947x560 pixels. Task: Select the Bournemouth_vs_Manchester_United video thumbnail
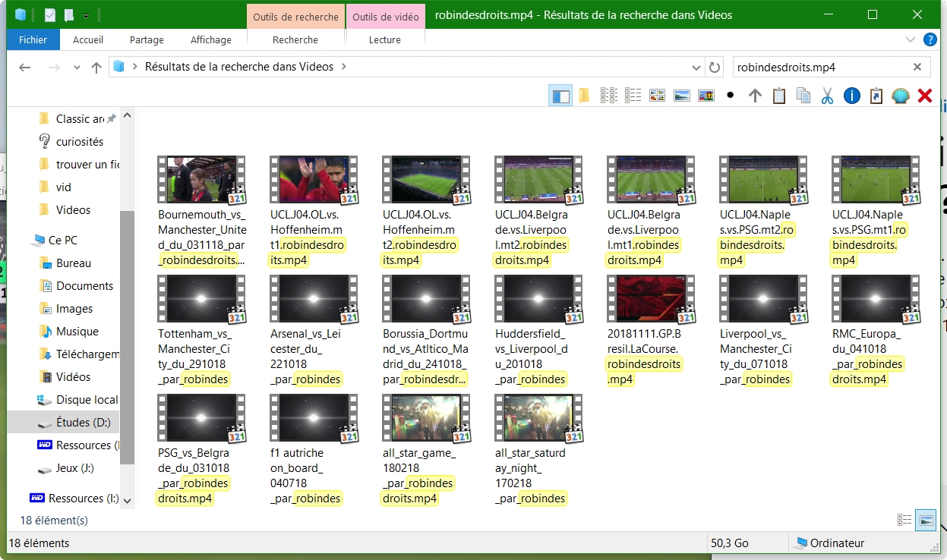click(201, 179)
